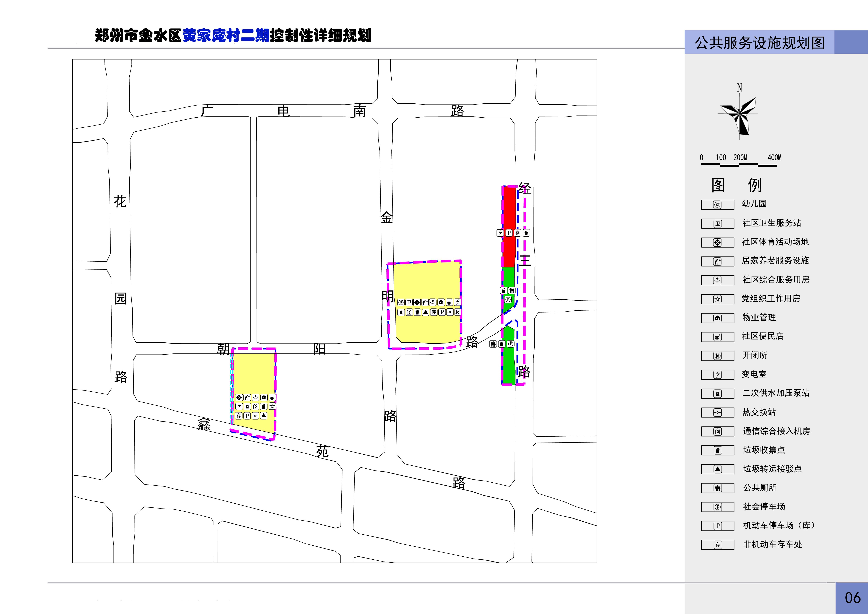The width and height of the screenshot is (868, 614).
Task: Click the kindergarten (幼儿园) legend icon
Action: [717, 205]
